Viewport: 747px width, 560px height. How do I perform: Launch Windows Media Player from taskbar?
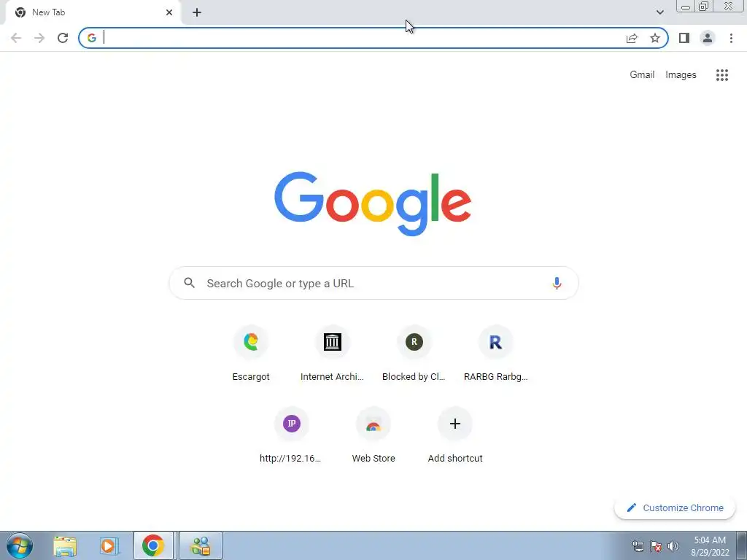(x=109, y=545)
